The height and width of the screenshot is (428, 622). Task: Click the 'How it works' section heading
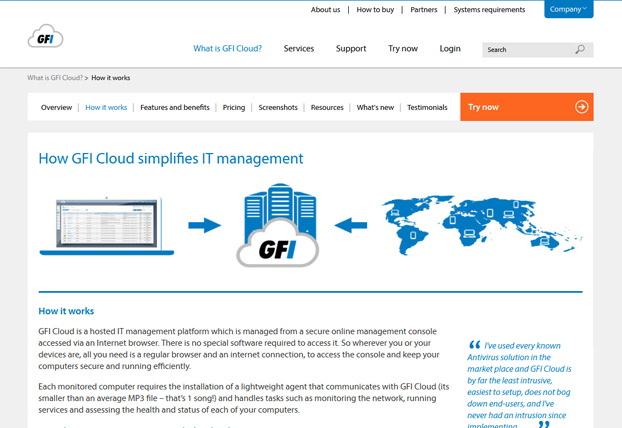(x=66, y=311)
